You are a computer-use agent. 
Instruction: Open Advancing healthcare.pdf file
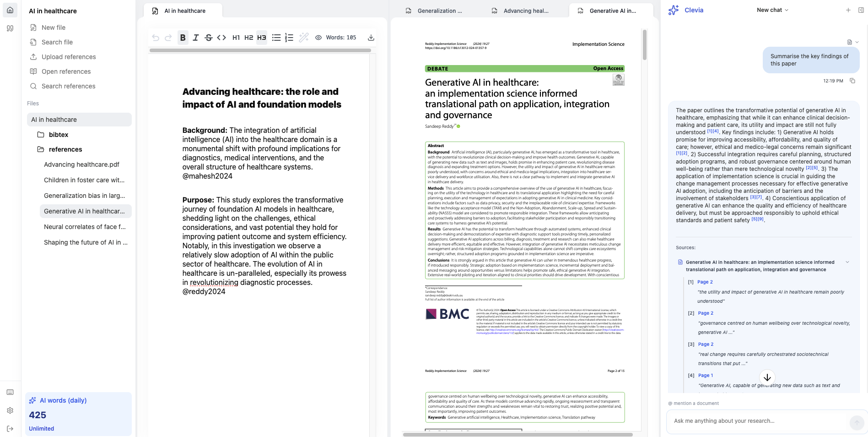tap(81, 164)
